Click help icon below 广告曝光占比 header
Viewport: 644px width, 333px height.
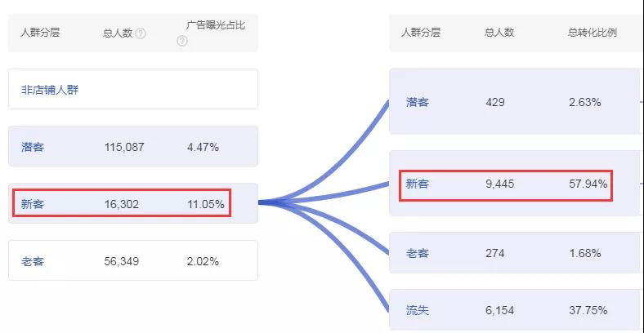pyautogui.click(x=182, y=41)
